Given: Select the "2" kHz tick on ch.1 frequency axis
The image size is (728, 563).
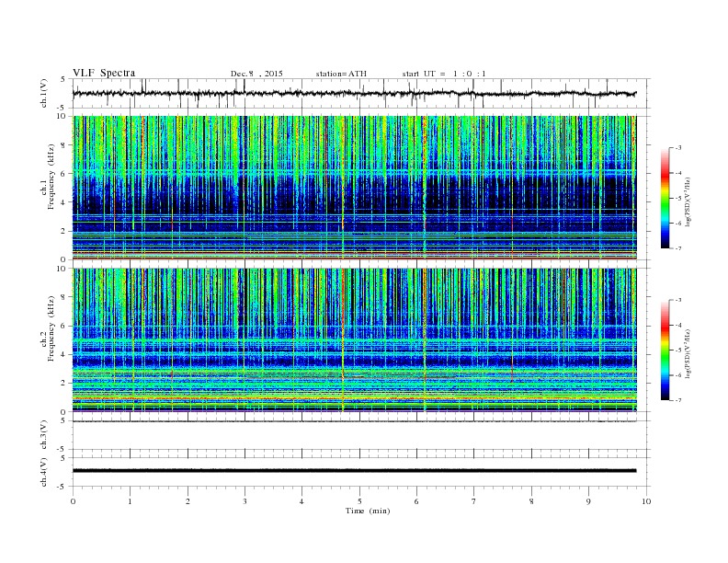Looking at the screenshot, I should 63,231.
